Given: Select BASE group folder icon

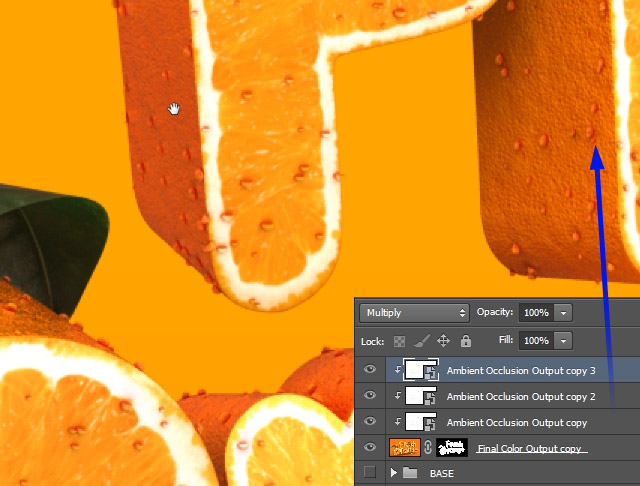Looking at the screenshot, I should coord(410,473).
